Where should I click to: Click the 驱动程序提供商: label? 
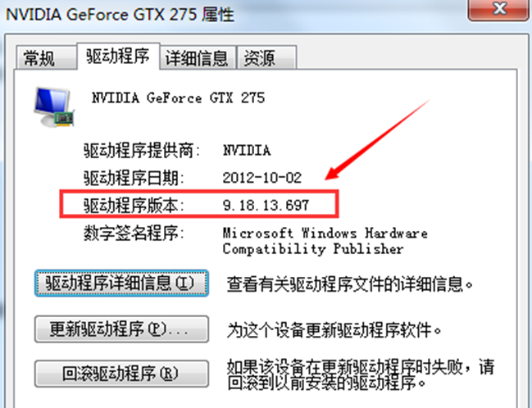click(x=142, y=150)
